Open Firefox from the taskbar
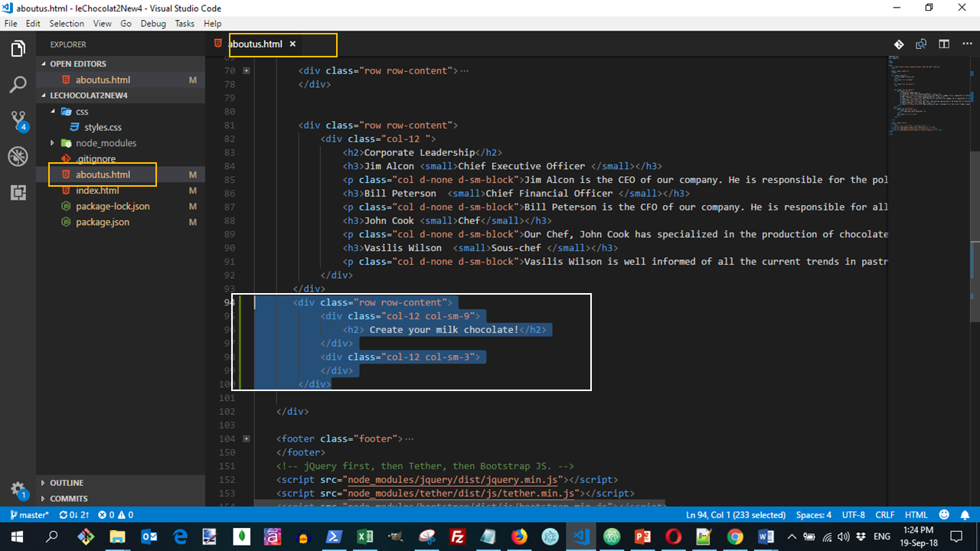The width and height of the screenshot is (980, 551). [520, 536]
